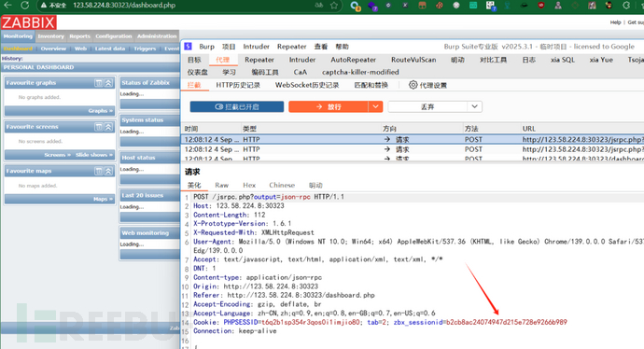This screenshot has height=349, width=644.
Task: Toggle the 拦截已开启 intercept switch
Action: 237,106
